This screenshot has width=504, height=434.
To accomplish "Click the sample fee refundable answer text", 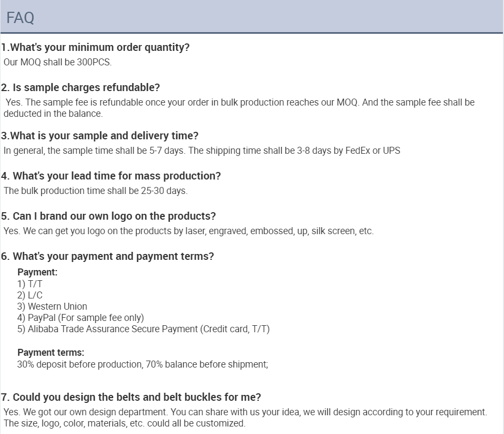I will pos(239,108).
